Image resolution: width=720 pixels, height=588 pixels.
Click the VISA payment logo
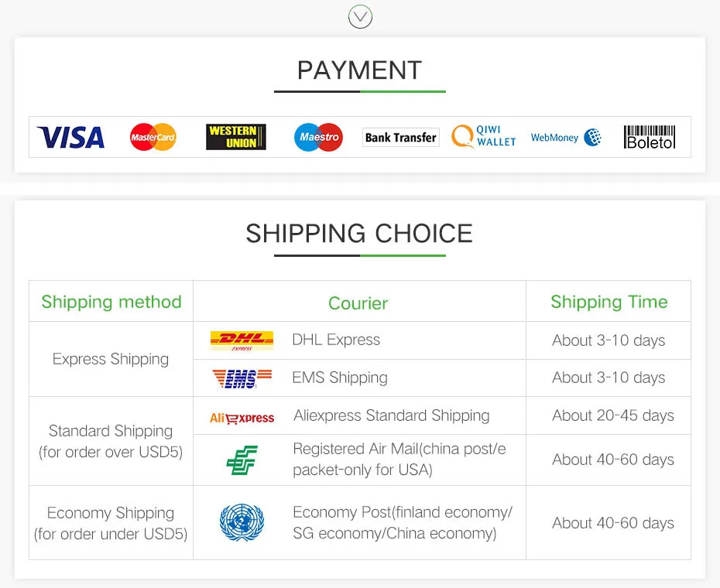tap(70, 138)
